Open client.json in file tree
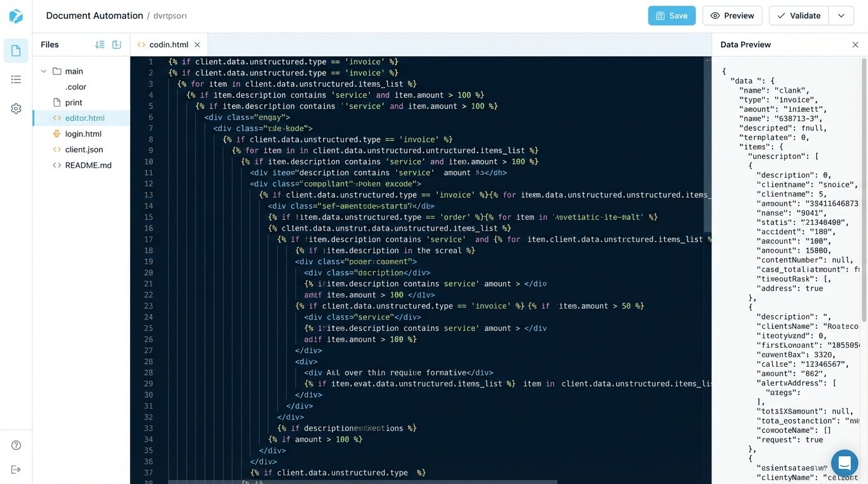The image size is (868, 484). [84, 149]
